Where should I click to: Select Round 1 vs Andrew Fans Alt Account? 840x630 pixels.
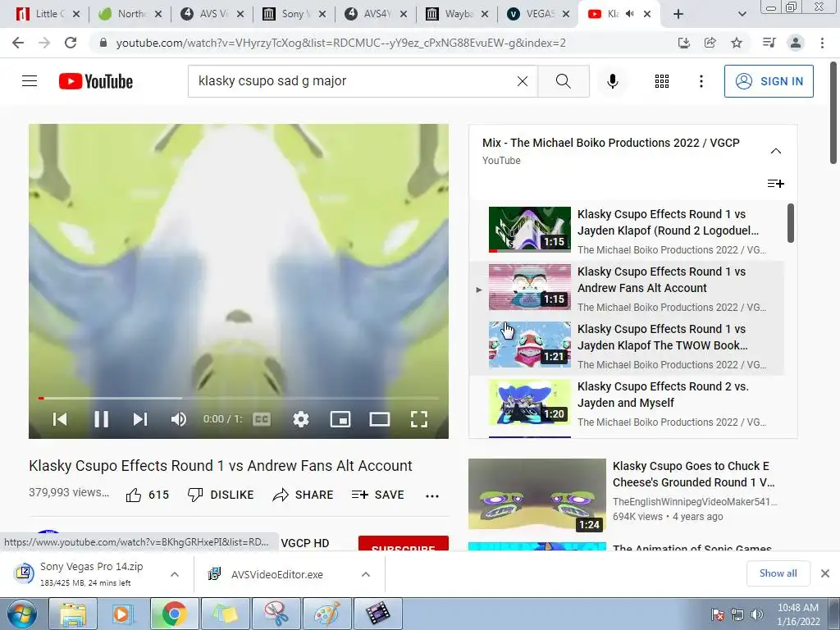pos(627,288)
